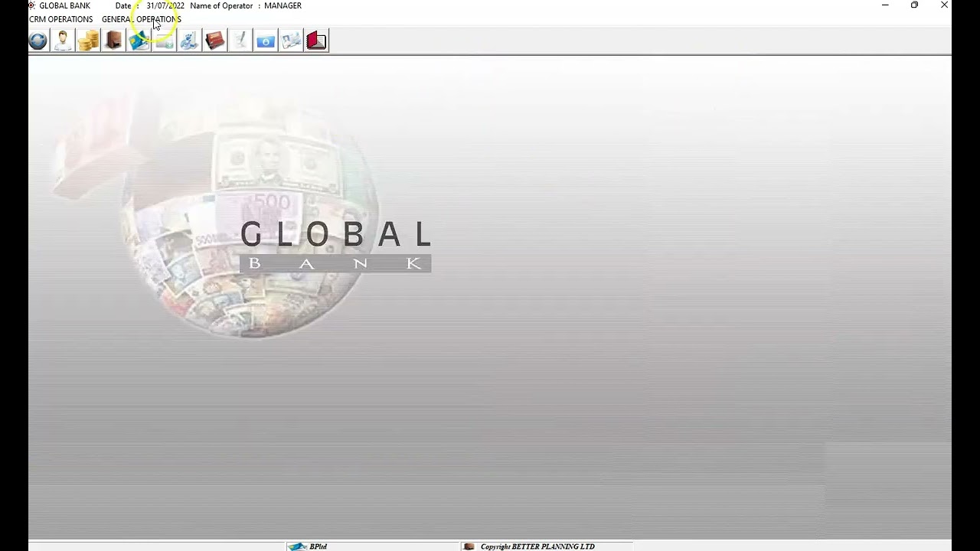
Task: Restore down the GLOBAL BANK window
Action: (x=914, y=5)
